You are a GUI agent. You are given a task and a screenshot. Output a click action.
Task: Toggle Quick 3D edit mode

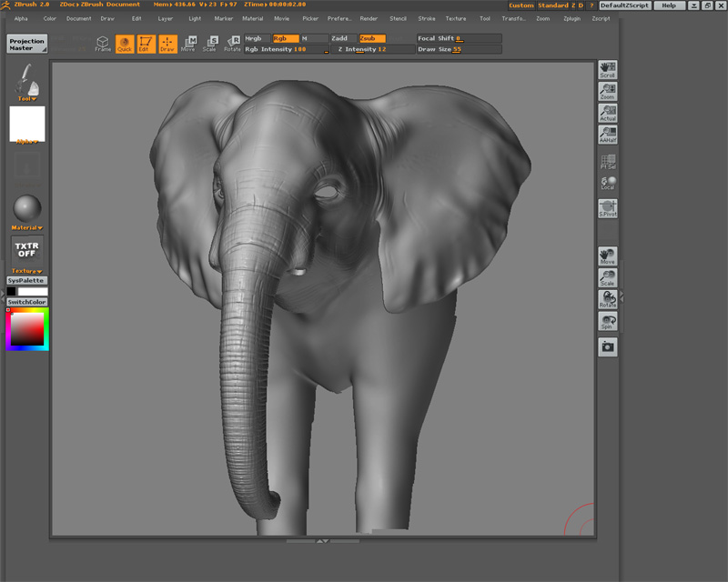tap(125, 44)
